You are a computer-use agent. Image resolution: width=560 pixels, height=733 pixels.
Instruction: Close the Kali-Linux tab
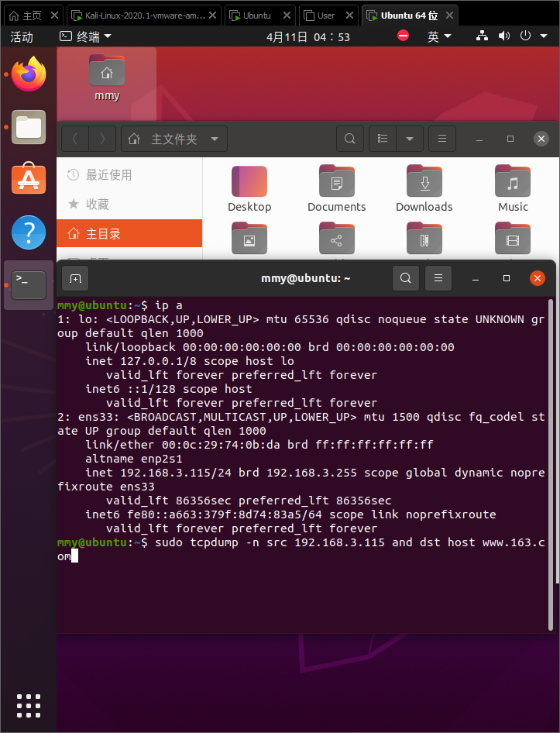pyautogui.click(x=212, y=15)
